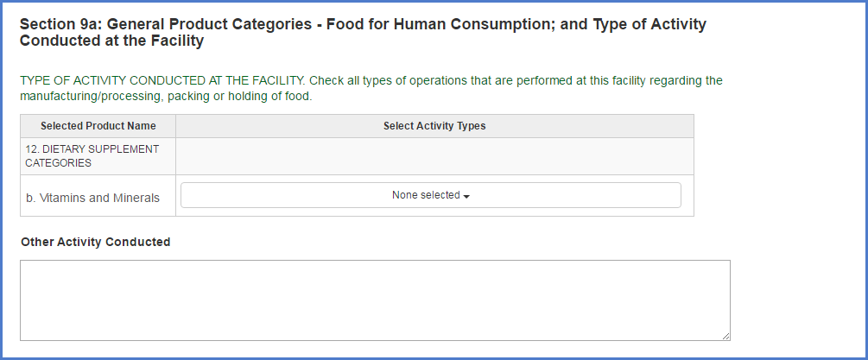
Task: Select the 12. Dietary Supplement Categories row
Action: (92, 155)
